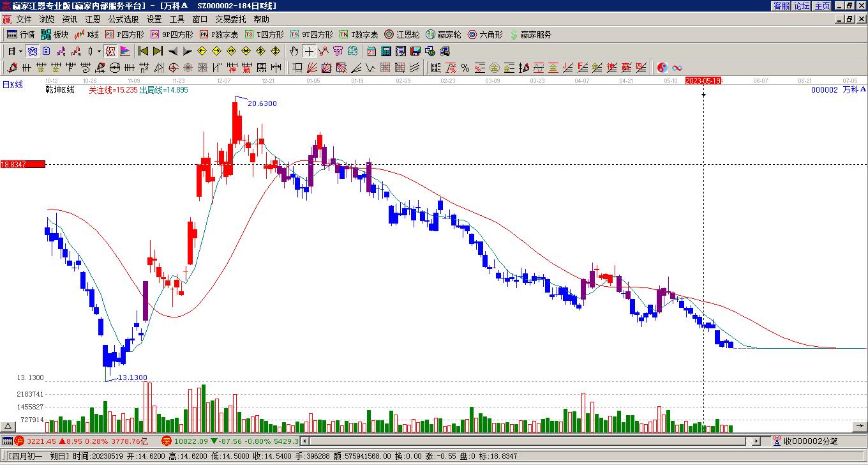Open the 帮助 menu
The image size is (868, 465).
(261, 19)
